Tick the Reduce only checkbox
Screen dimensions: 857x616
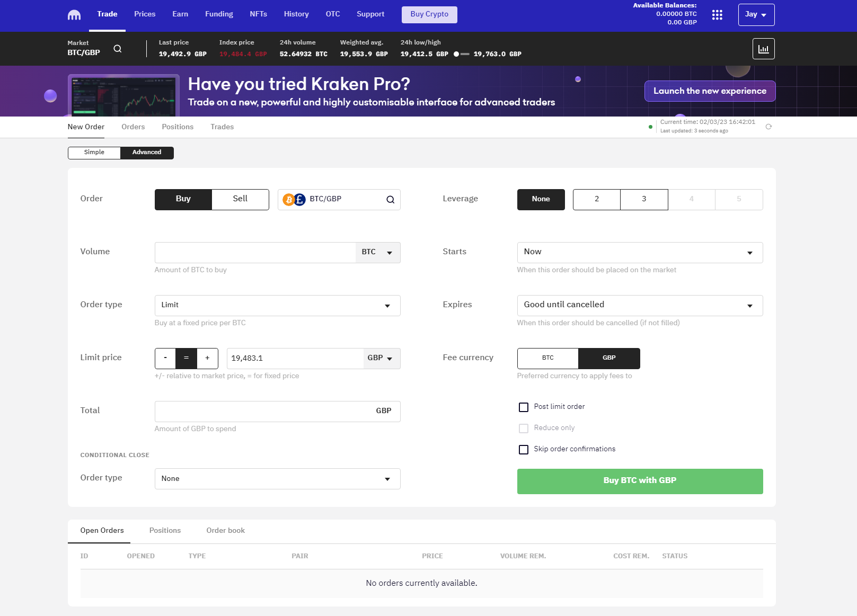tap(524, 428)
